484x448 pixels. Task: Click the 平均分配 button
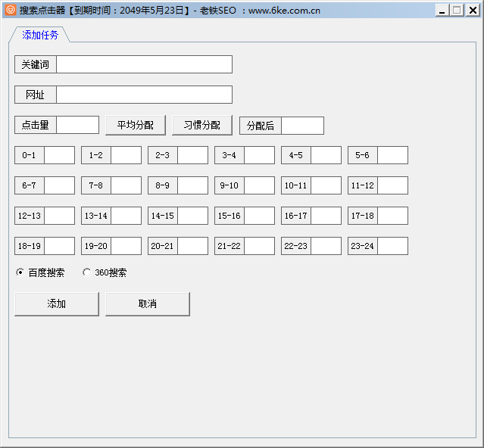[x=136, y=125]
